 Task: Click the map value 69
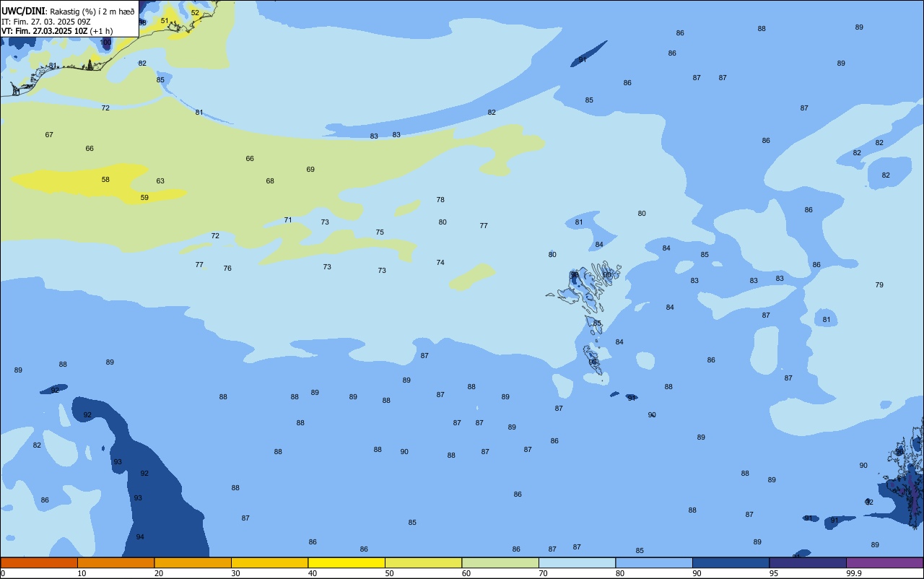click(310, 170)
